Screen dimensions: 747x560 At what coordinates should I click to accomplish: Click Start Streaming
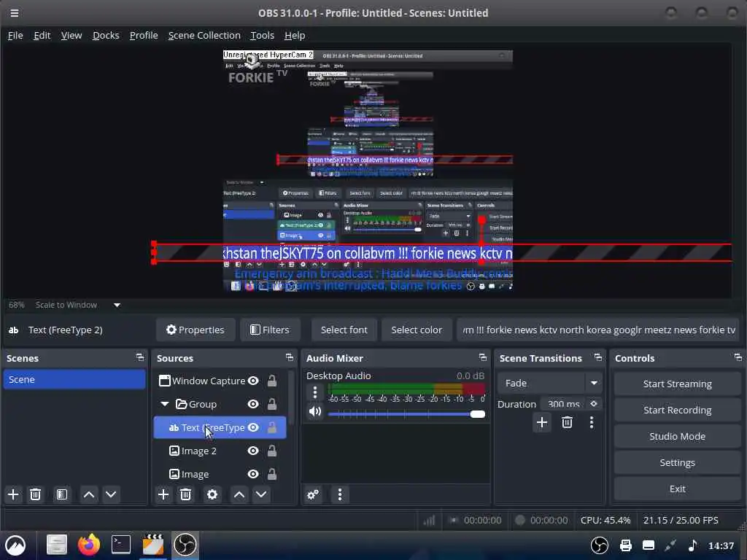point(677,384)
